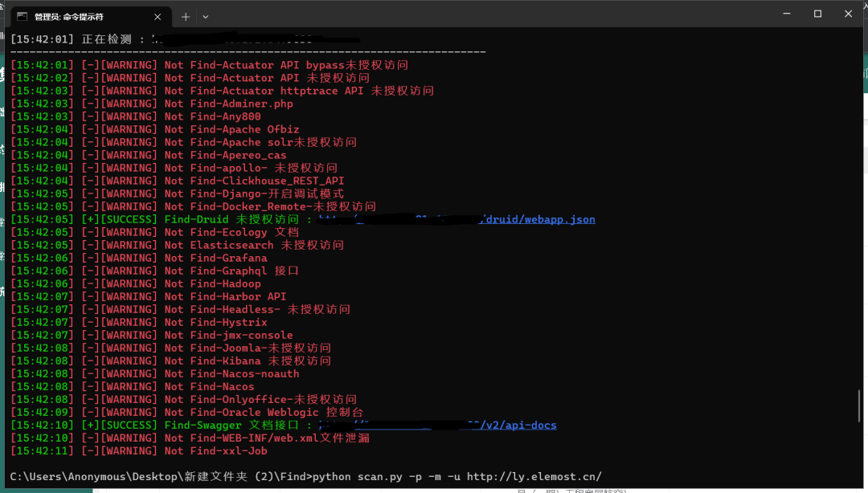Click the terminal icon in the tab
Screen dimensions: 868x493
[23, 17]
